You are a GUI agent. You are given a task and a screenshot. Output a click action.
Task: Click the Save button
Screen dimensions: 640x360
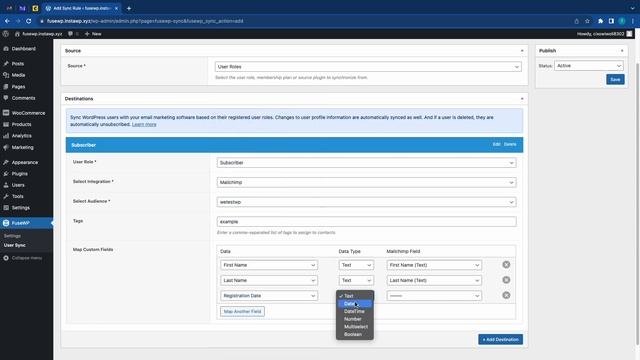615,80
